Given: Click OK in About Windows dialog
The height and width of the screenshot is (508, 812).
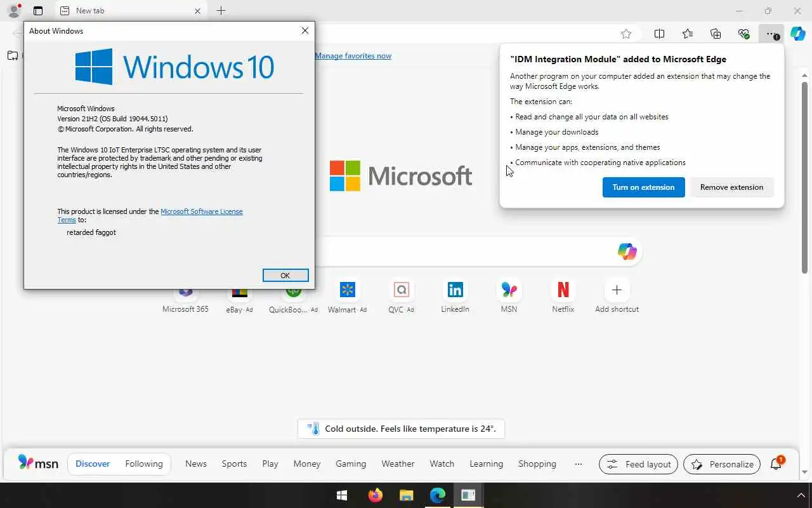Looking at the screenshot, I should [x=285, y=275].
